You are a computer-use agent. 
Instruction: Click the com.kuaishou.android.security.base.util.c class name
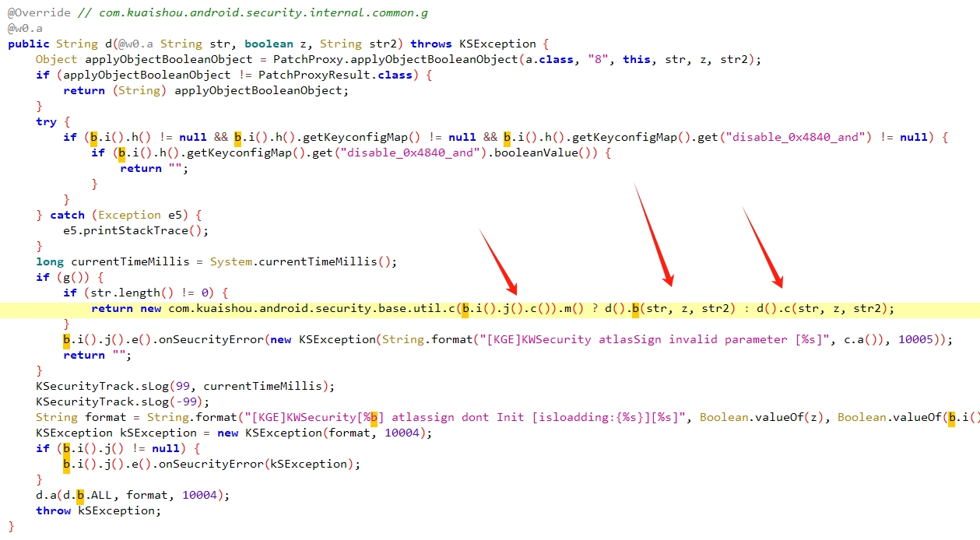(x=311, y=308)
